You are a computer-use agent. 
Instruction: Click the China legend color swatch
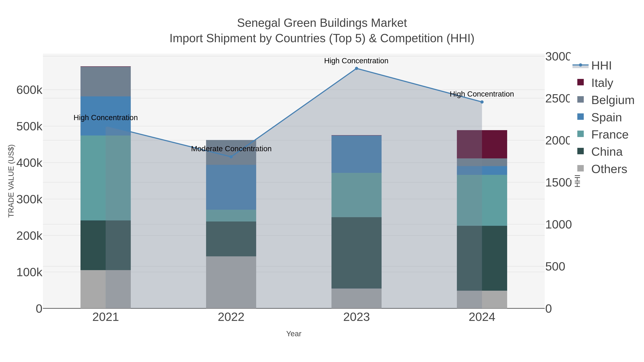coord(580,151)
